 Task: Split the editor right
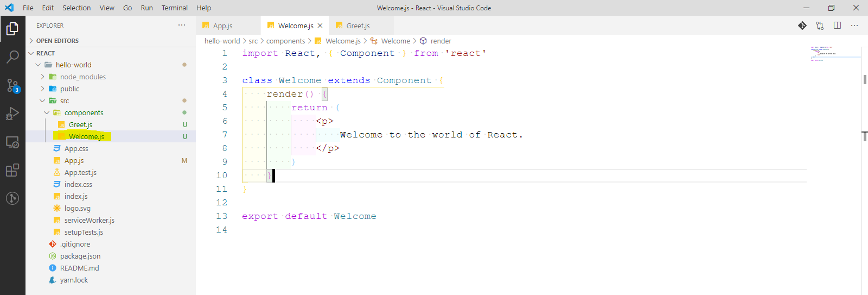(x=837, y=26)
